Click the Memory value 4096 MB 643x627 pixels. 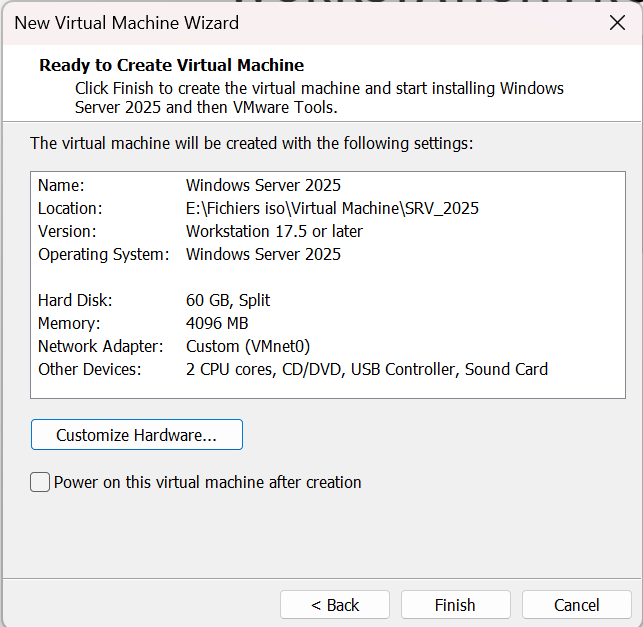click(x=217, y=323)
